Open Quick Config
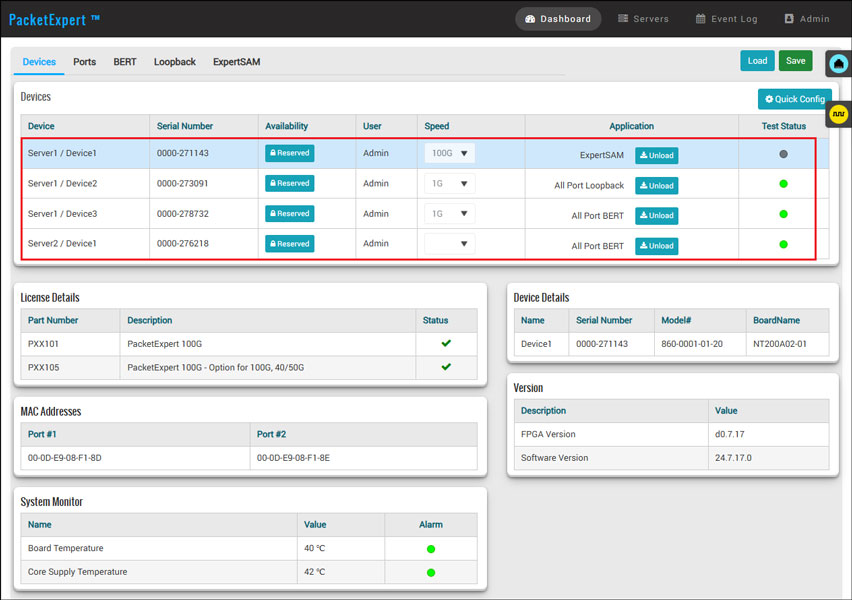Screen dimensions: 852x600 click(x=794, y=99)
